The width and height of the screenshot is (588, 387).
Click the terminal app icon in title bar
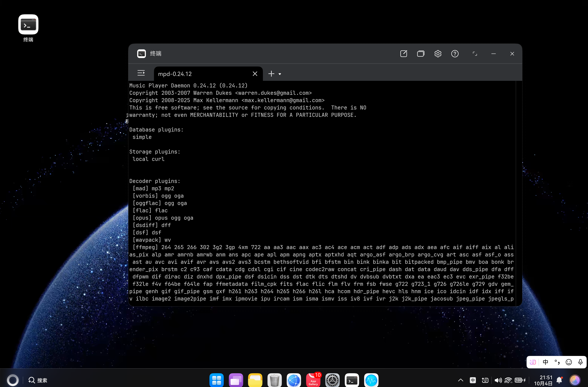tap(141, 54)
